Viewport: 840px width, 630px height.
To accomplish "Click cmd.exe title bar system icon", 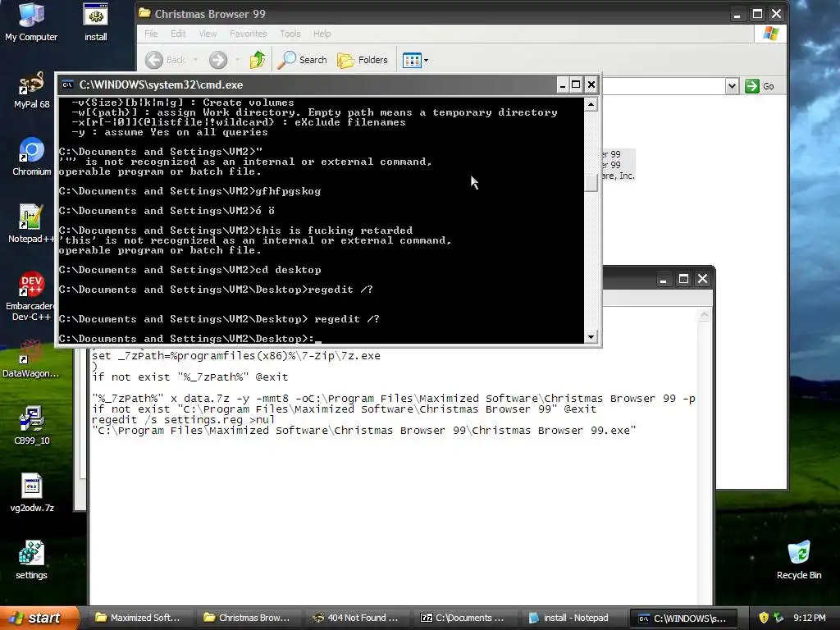I will (x=67, y=84).
